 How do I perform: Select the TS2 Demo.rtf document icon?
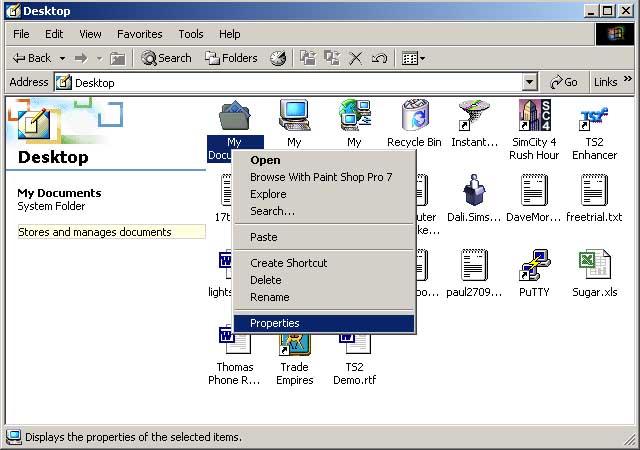click(x=354, y=343)
